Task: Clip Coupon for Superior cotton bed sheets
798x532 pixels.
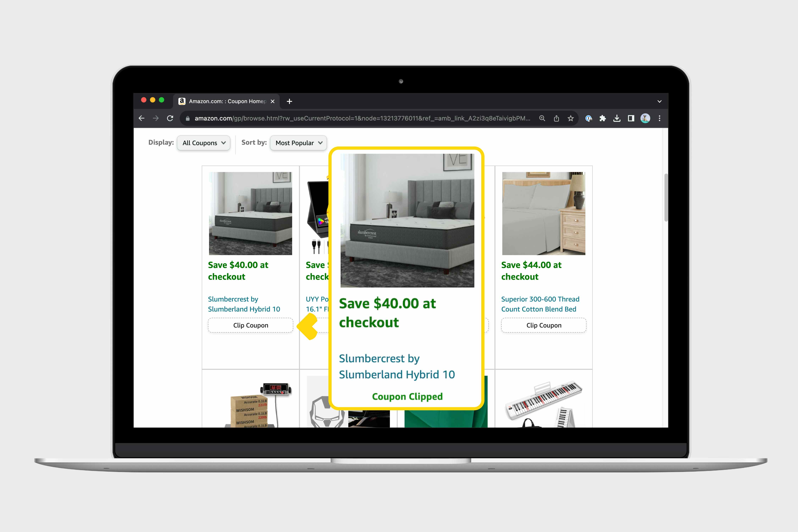Action: (x=544, y=325)
